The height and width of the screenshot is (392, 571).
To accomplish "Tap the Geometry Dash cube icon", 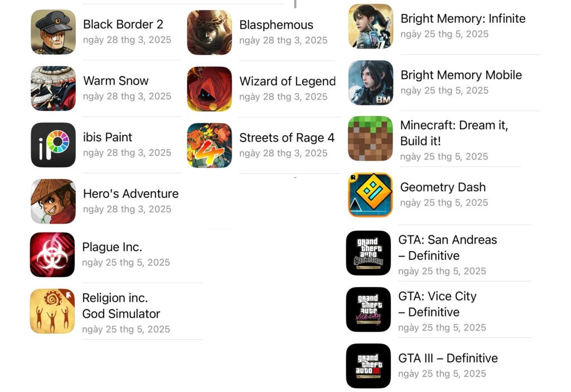I will tap(370, 195).
